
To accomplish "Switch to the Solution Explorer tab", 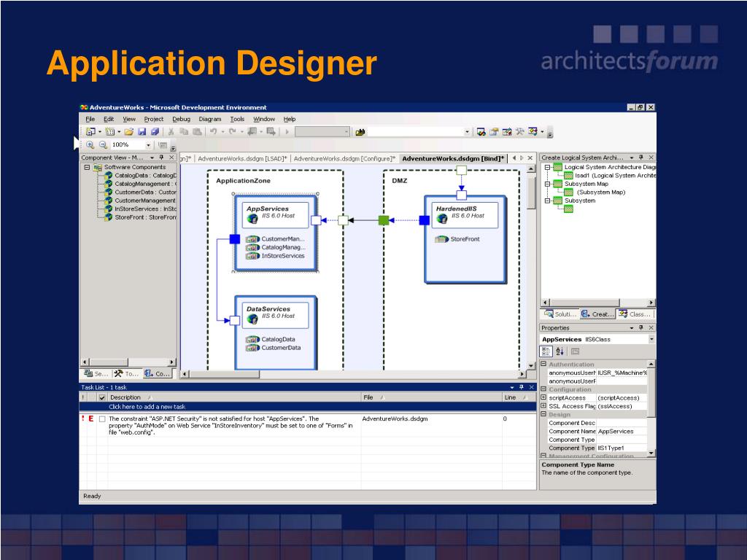I will point(560,314).
